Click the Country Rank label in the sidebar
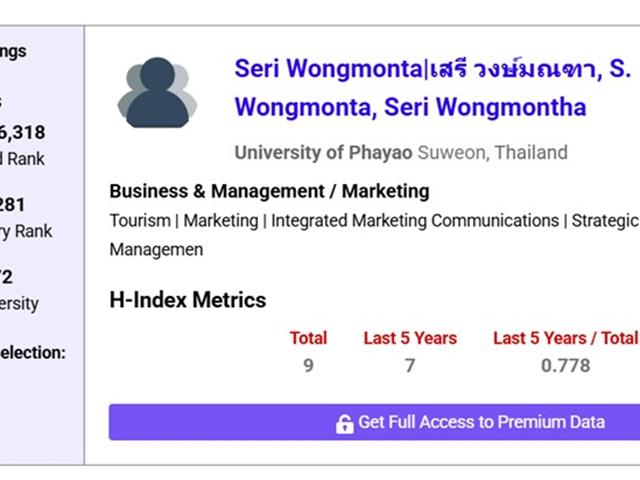Screen dimensions: 640x480 click(26, 231)
